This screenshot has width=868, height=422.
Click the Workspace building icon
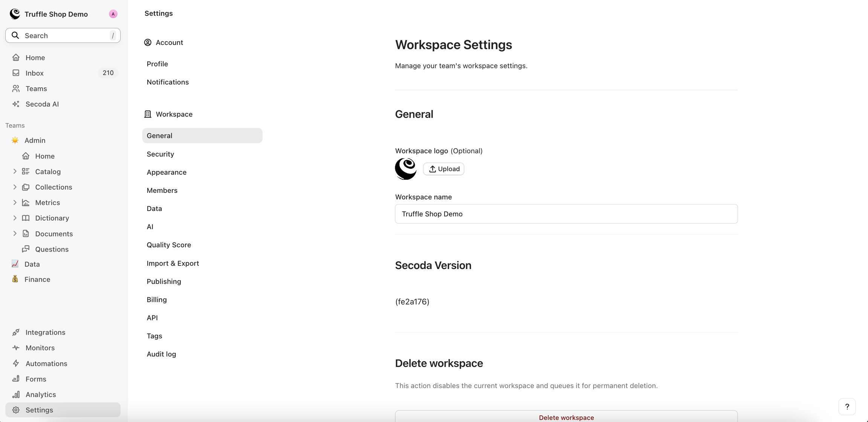[148, 114]
